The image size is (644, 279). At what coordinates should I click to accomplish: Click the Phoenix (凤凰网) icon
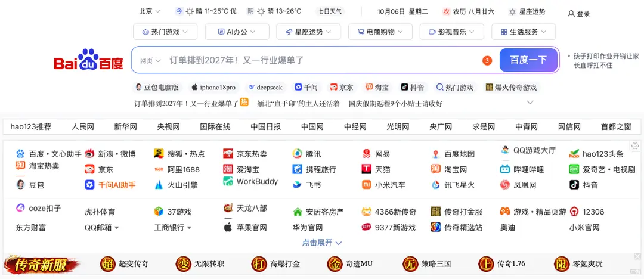pos(505,185)
